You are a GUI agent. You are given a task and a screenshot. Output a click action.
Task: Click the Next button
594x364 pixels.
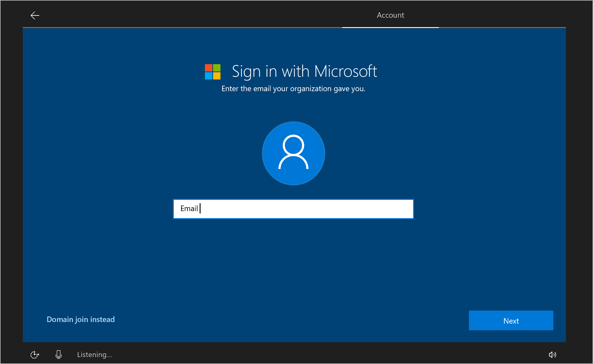click(x=511, y=321)
